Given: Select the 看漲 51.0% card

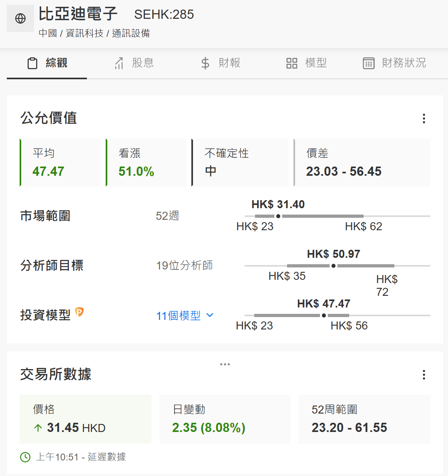Looking at the screenshot, I should coord(146,163).
